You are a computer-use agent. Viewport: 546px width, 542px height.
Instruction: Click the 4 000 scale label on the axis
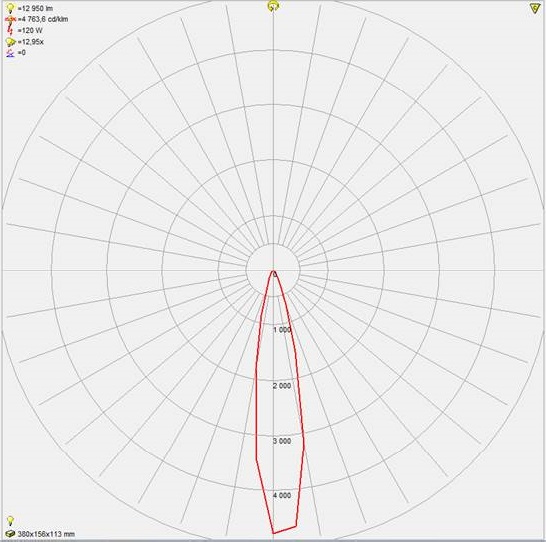(282, 495)
